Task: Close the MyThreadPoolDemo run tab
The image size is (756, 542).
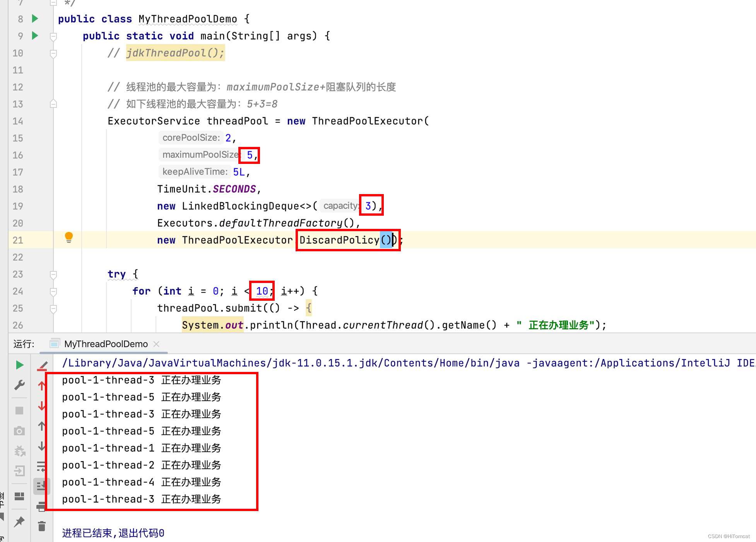Action: 156,344
